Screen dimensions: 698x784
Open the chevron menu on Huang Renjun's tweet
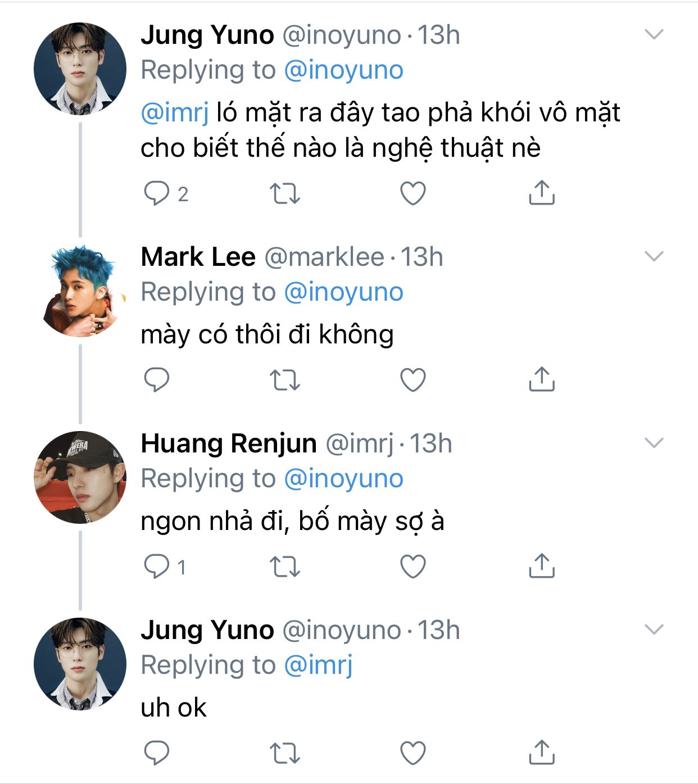pos(654,443)
